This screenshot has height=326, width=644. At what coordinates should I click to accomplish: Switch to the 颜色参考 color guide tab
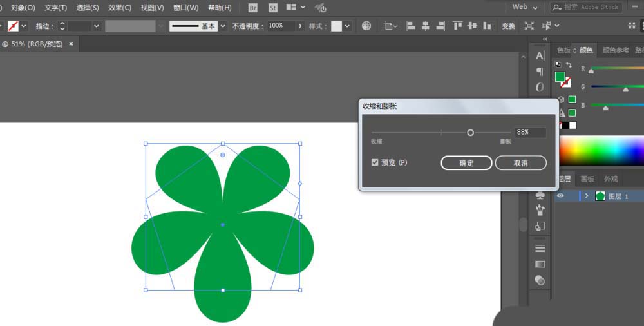point(615,50)
